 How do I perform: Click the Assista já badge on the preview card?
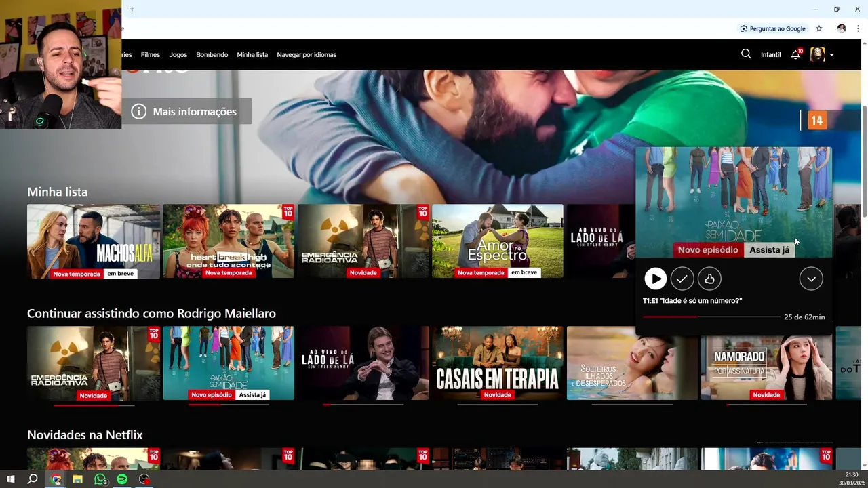(x=770, y=250)
